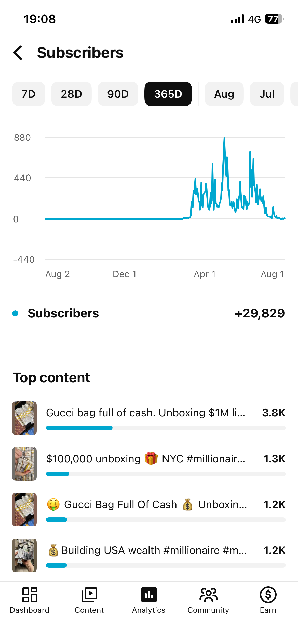Tap the Subscribers +29,829 metric row
This screenshot has width=298, height=644.
point(149,313)
